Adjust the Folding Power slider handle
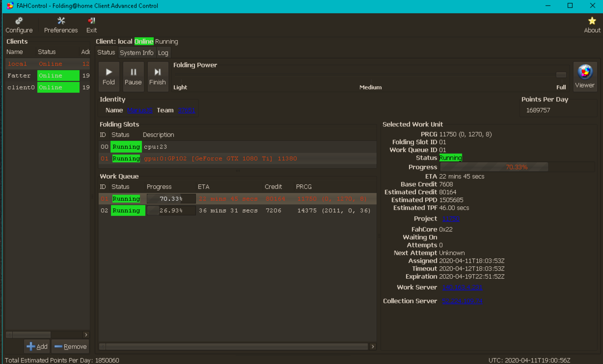Viewport: 603px width, 364px height. tap(561, 75)
